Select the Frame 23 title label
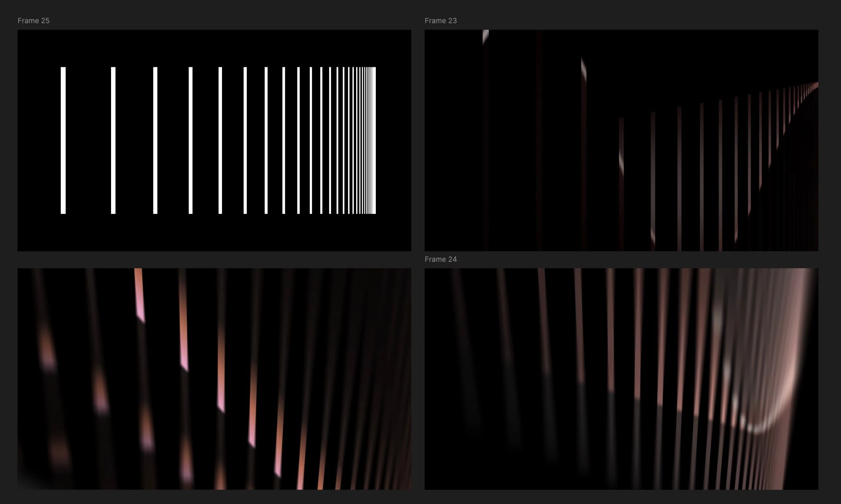Image resolution: width=841 pixels, height=504 pixels. click(440, 21)
